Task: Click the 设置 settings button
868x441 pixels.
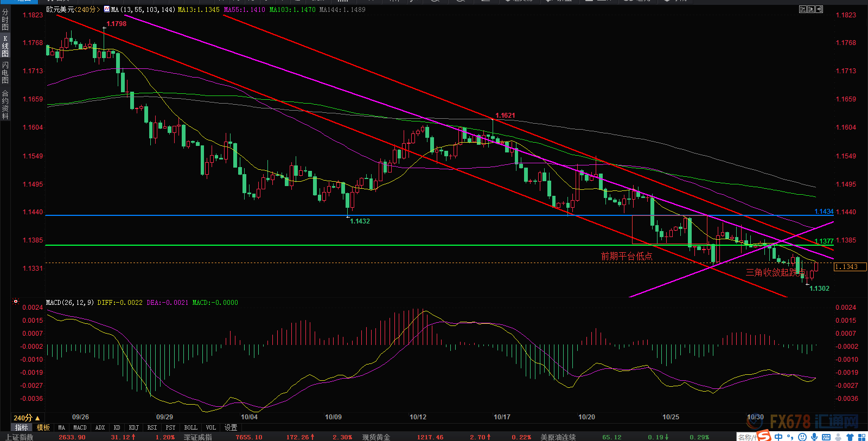Action: point(231,427)
